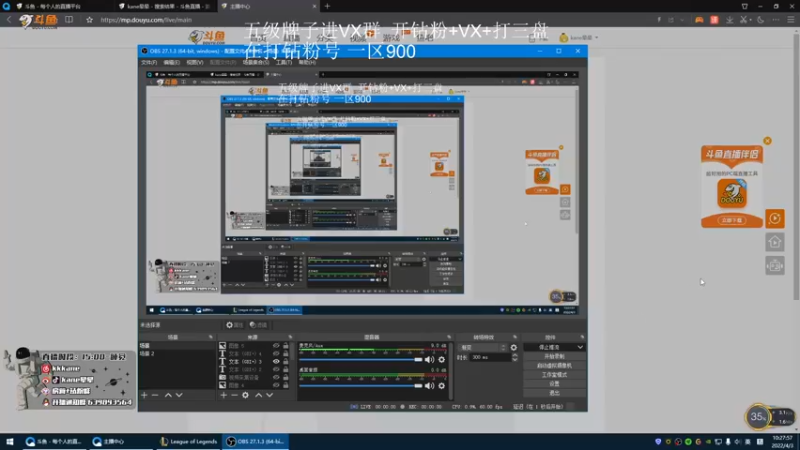Select 场景 2 in the Scenes list
The image size is (800, 450).
177,354
